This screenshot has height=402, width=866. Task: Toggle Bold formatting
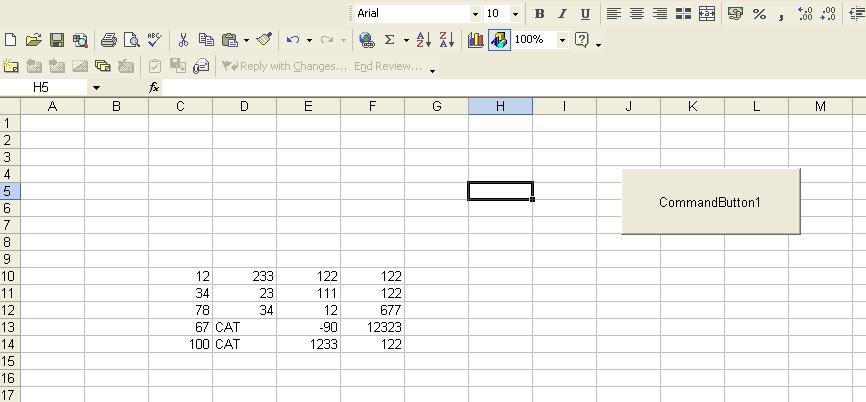click(540, 14)
